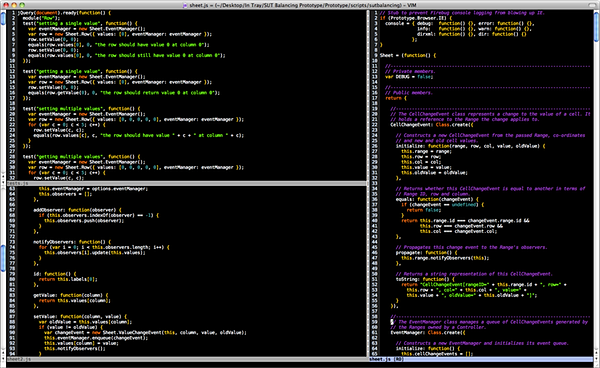Screen dimensions: 600x368
Task: Click 'EventManager: Class.create({' line
Action: (x=427, y=333)
